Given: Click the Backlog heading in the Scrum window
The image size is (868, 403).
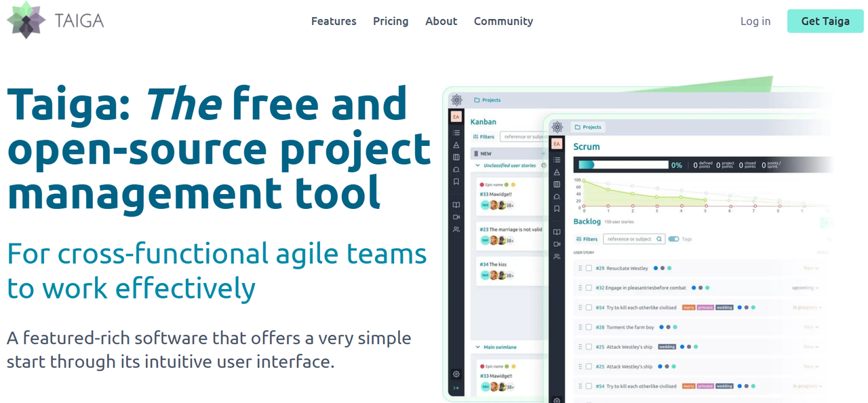Looking at the screenshot, I should (587, 221).
